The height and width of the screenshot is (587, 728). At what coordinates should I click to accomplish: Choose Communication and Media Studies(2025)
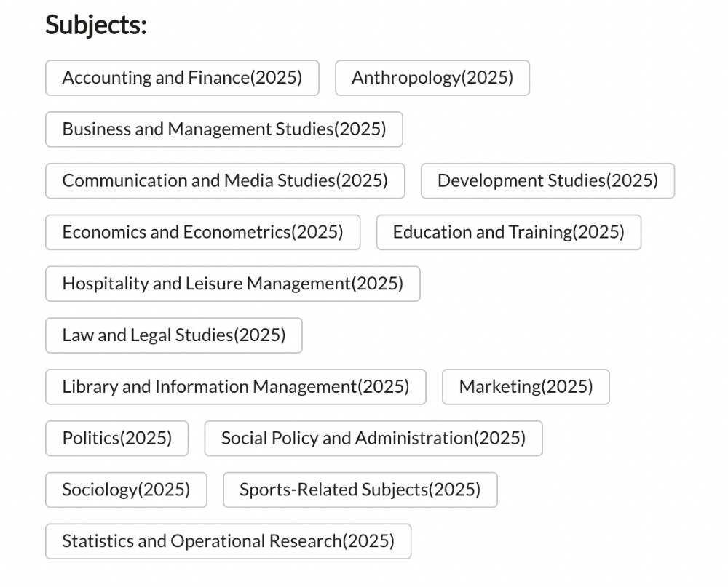[x=225, y=181]
